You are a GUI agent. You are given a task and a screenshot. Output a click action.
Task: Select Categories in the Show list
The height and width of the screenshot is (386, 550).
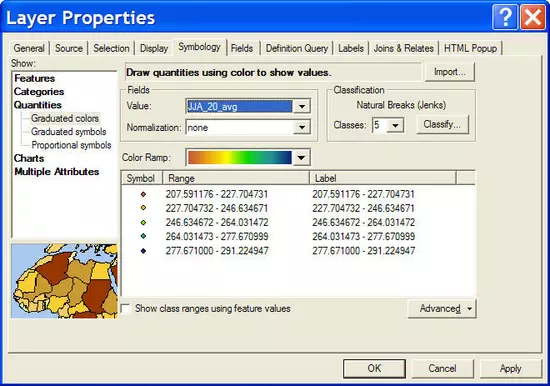(x=39, y=92)
